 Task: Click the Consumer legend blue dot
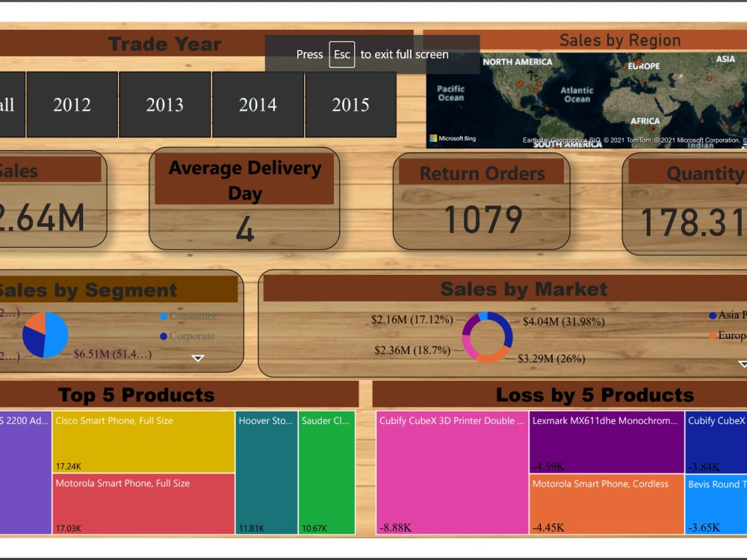click(164, 316)
